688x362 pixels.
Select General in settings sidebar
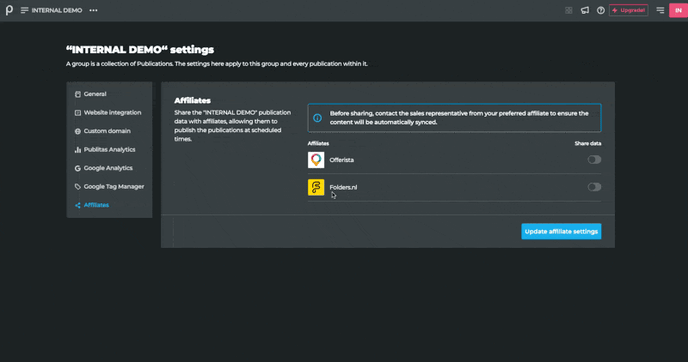coord(91,94)
